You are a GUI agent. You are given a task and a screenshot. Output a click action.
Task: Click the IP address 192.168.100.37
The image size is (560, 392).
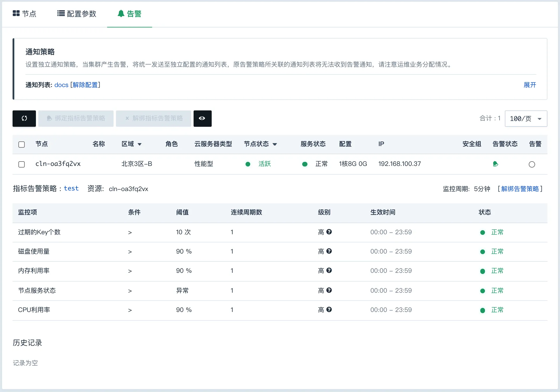click(x=399, y=164)
